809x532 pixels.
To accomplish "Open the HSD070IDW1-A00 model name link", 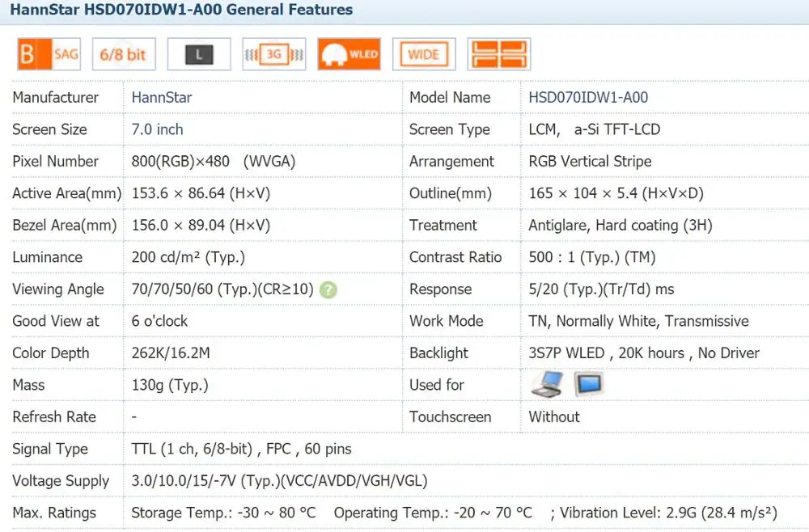I will [588, 98].
